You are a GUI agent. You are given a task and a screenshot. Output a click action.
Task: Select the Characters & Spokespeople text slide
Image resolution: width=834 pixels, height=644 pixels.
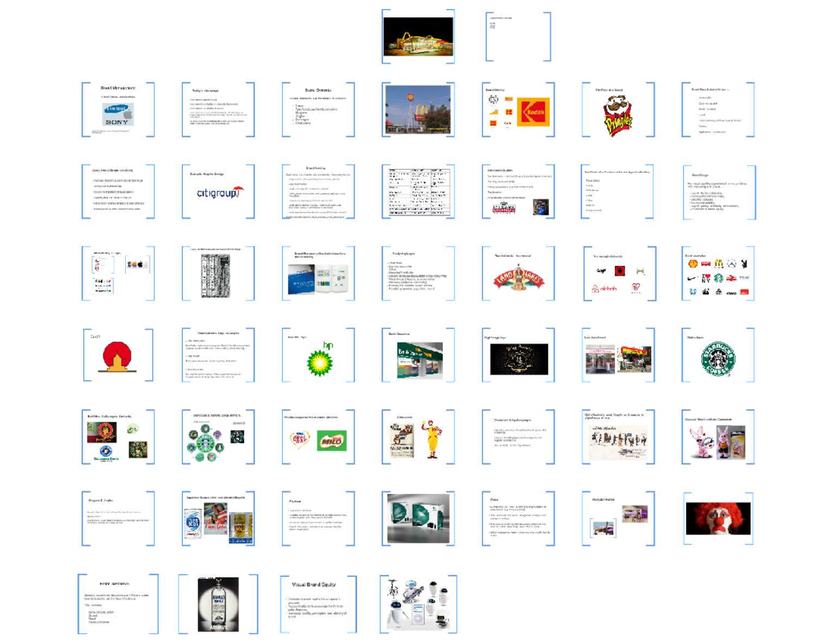point(518,438)
